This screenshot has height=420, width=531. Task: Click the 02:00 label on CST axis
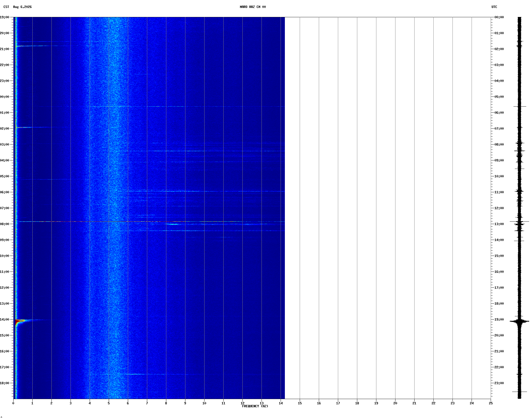[x=5, y=129]
